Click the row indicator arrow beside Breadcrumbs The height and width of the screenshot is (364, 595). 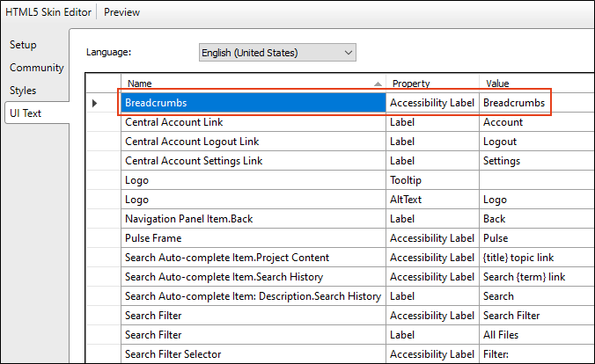coord(95,104)
